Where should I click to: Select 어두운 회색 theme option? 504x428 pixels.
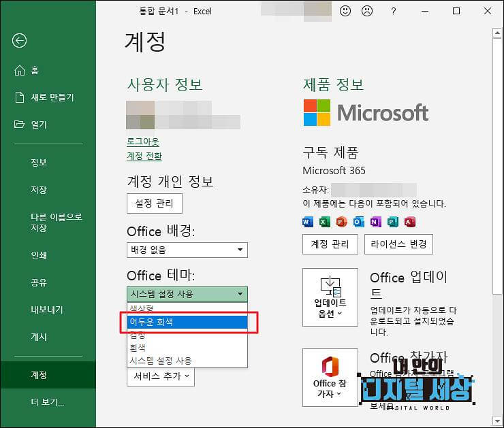coord(187,322)
